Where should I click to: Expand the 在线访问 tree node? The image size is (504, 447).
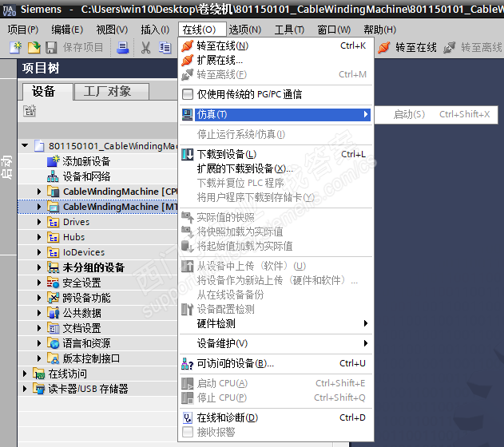click(25, 374)
